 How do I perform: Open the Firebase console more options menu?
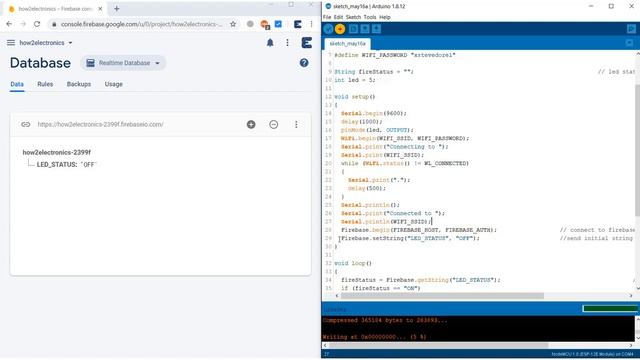(x=287, y=42)
